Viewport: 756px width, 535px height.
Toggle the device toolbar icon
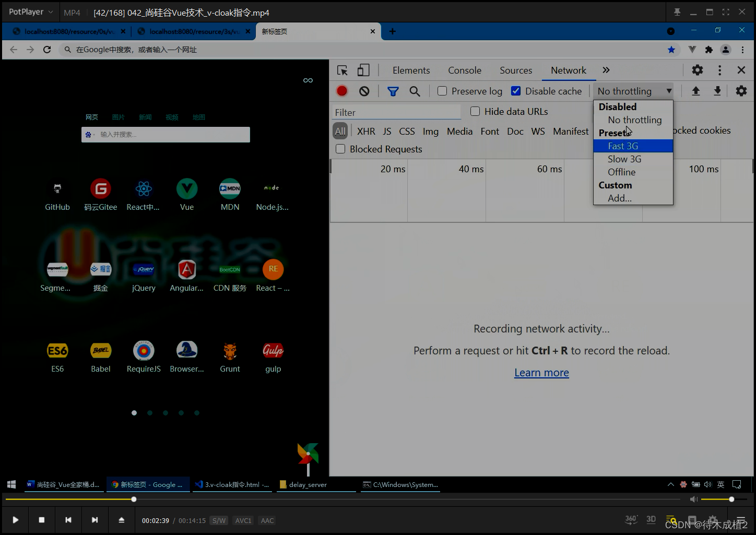[x=363, y=70]
